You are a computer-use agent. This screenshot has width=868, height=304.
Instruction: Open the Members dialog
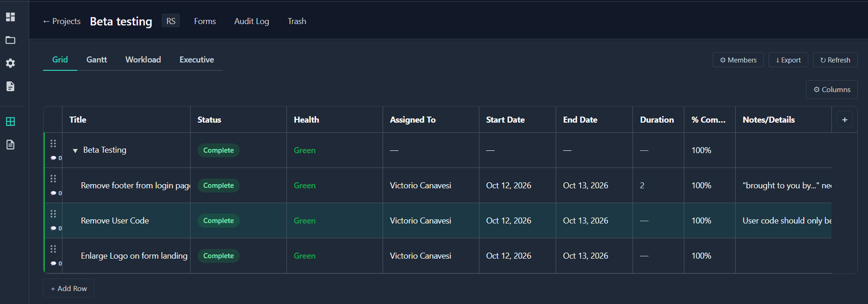738,60
